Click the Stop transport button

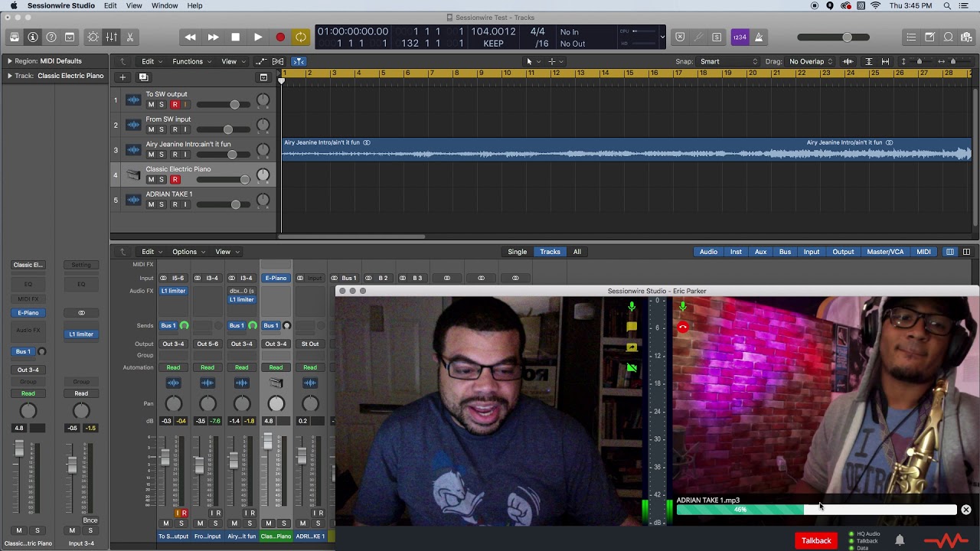235,37
